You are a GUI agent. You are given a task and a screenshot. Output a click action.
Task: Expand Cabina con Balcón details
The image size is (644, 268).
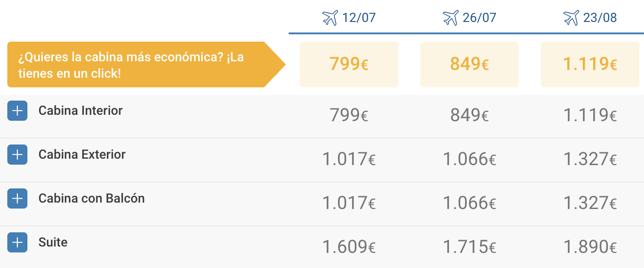point(17,198)
